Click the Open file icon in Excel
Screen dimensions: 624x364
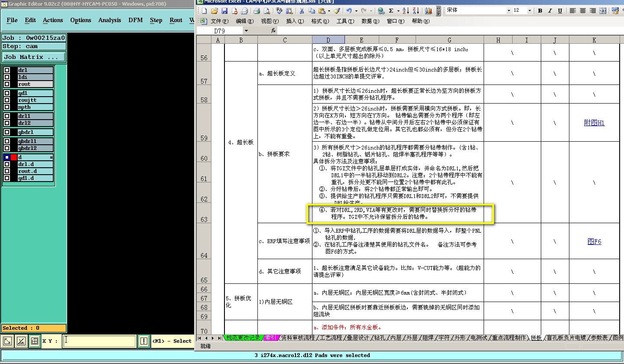[x=214, y=11]
